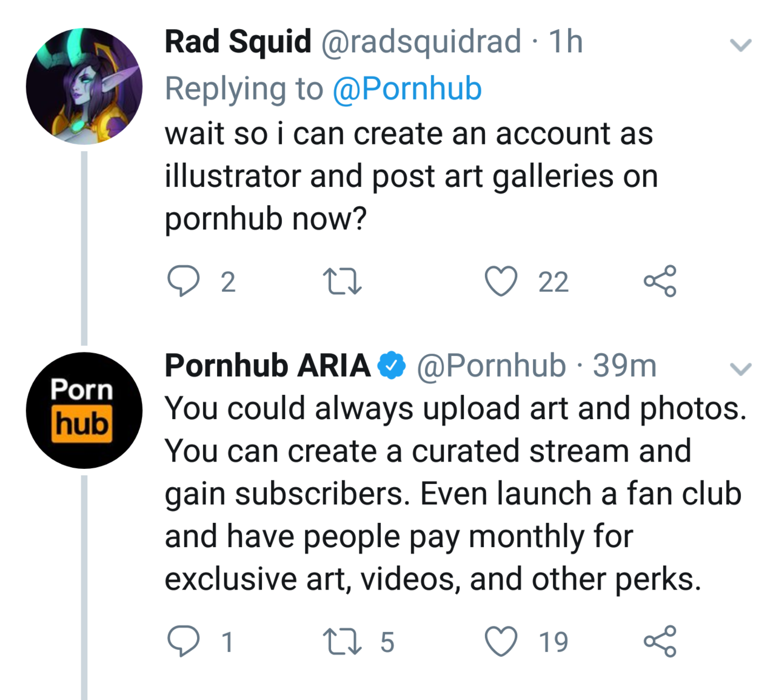The height and width of the screenshot is (700, 776).
Task: Open Rad Squid display name link
Action: [238, 42]
